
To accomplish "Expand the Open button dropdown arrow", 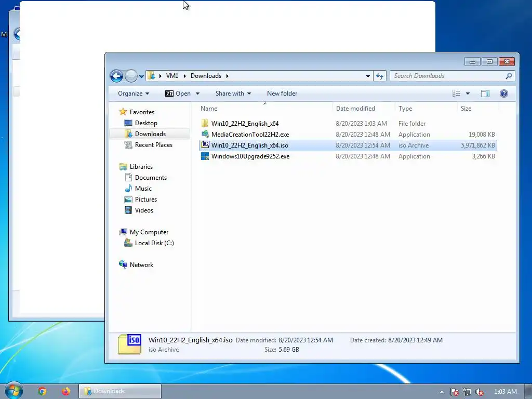I will [x=197, y=94].
